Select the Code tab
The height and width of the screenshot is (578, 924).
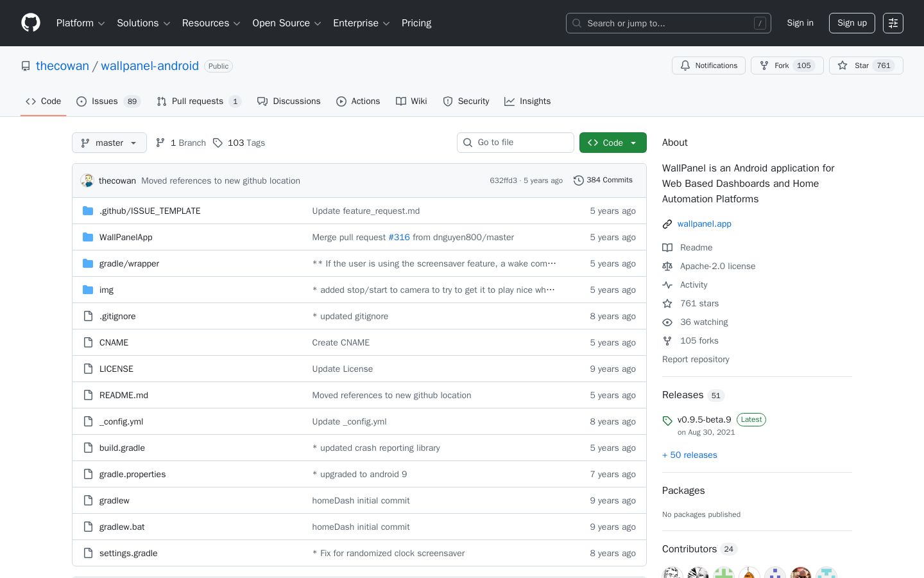point(43,101)
